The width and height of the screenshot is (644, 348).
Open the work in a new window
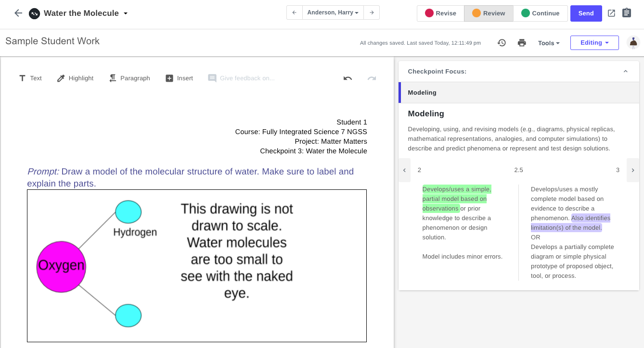[x=611, y=13]
